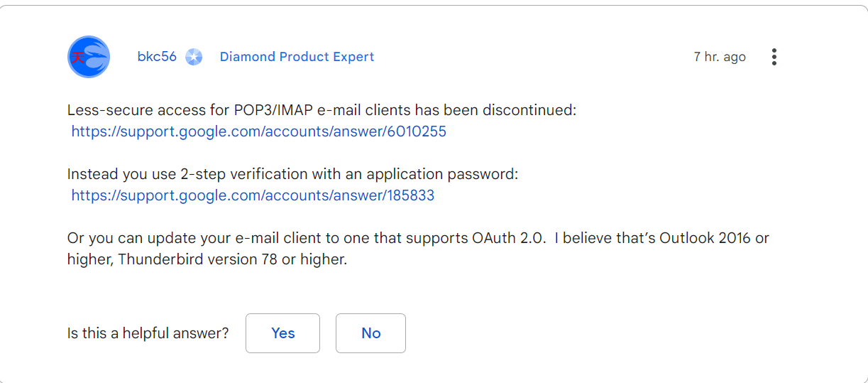Open the support link ending in 185833
Image resolution: width=868 pixels, height=383 pixels.
[253, 195]
